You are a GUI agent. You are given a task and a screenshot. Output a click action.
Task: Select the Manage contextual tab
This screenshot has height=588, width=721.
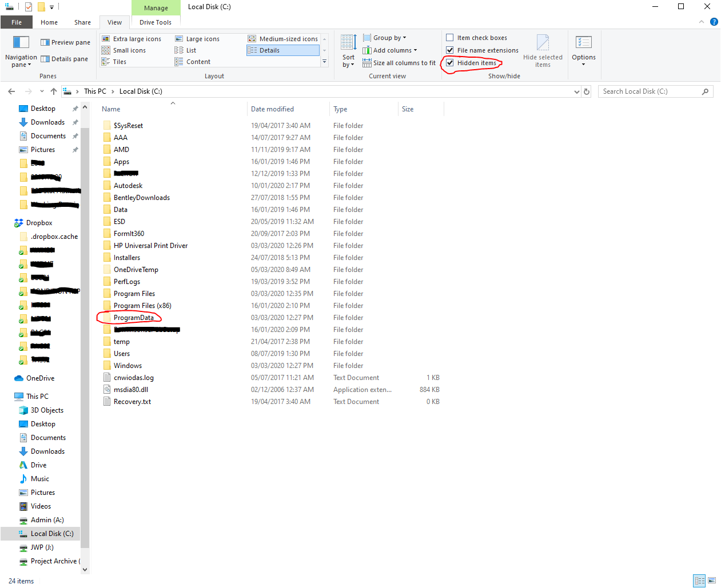coord(156,8)
